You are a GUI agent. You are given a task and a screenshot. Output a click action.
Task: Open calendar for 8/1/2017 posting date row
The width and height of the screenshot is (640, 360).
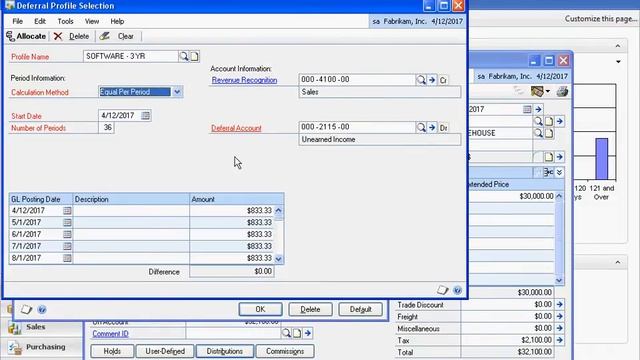pyautogui.click(x=67, y=258)
